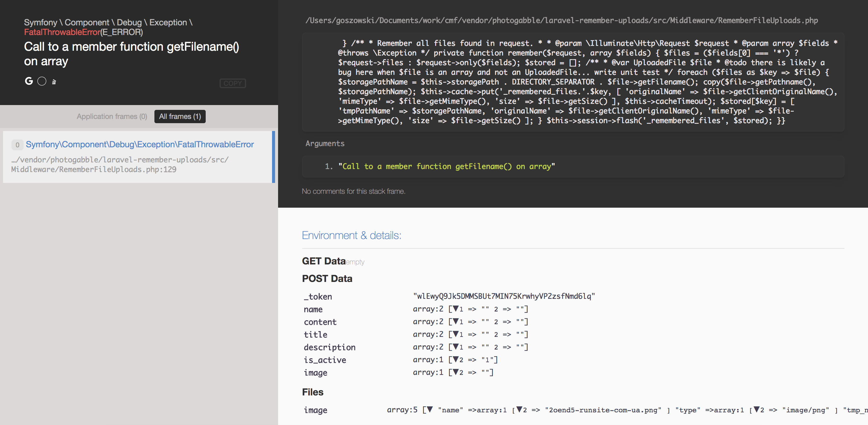Click the "image/png" type value
The image size is (868, 425).
[x=805, y=410]
